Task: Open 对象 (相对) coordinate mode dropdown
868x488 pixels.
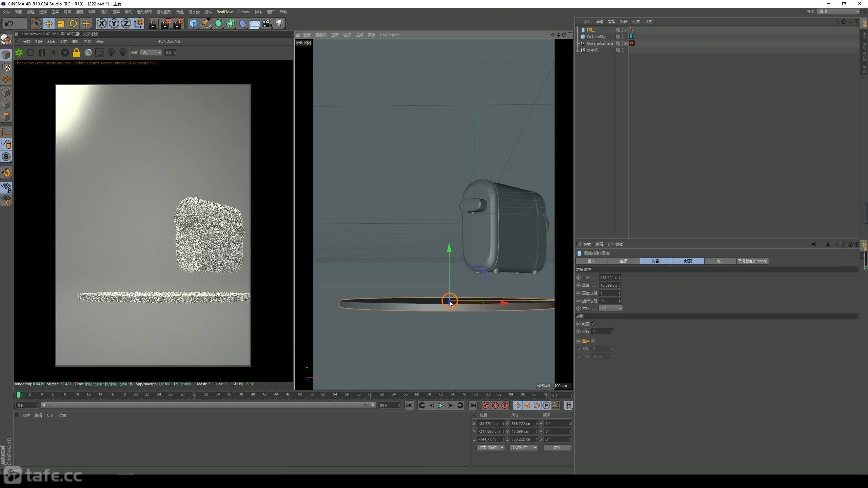Action: pos(491,448)
